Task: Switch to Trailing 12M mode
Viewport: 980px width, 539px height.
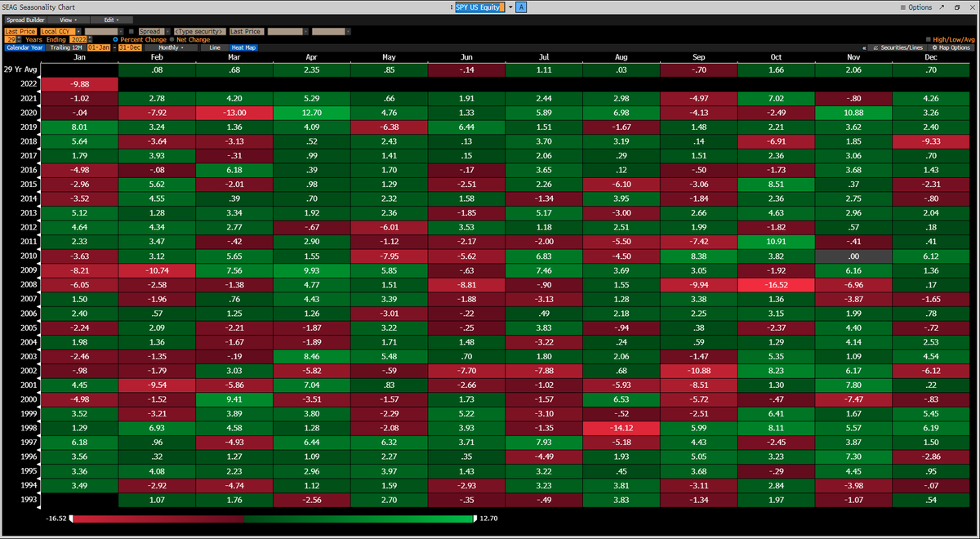Action: pos(66,47)
